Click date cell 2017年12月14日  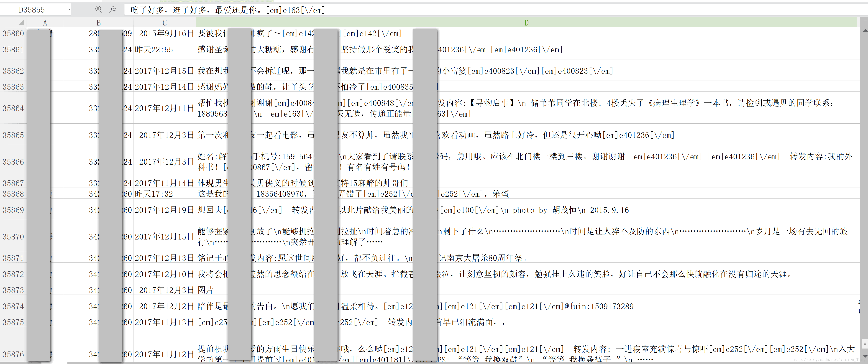164,87
